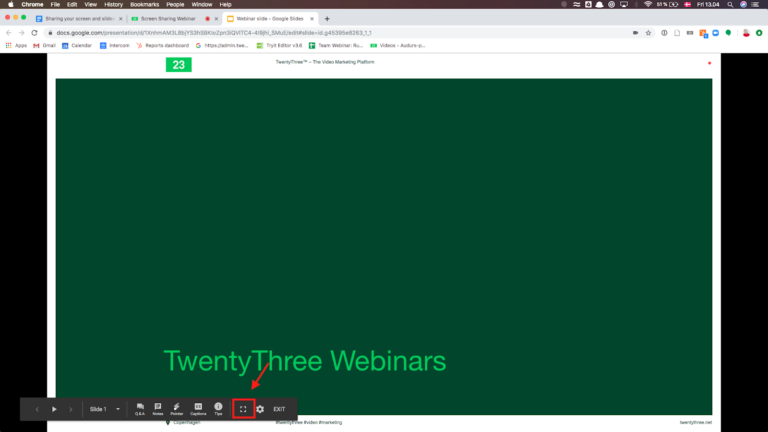768x432 pixels.
Task: Bookmark this page with the star
Action: pyautogui.click(x=648, y=33)
